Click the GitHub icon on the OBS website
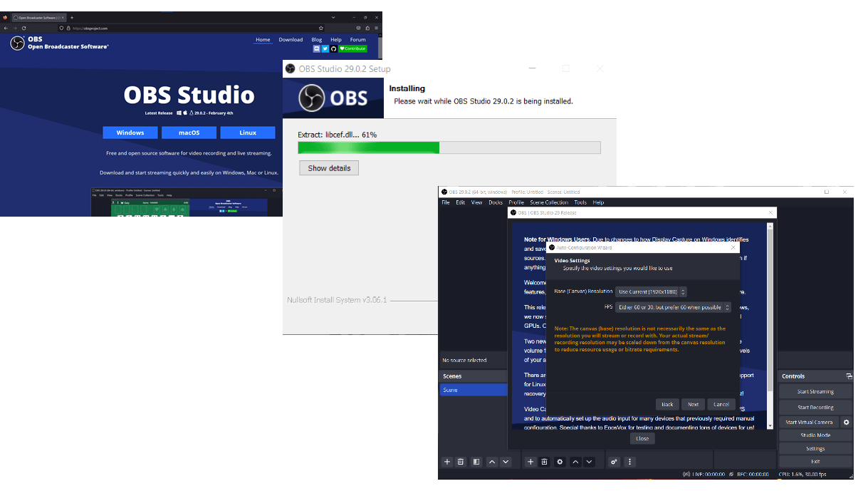The image size is (868, 496). coord(333,48)
